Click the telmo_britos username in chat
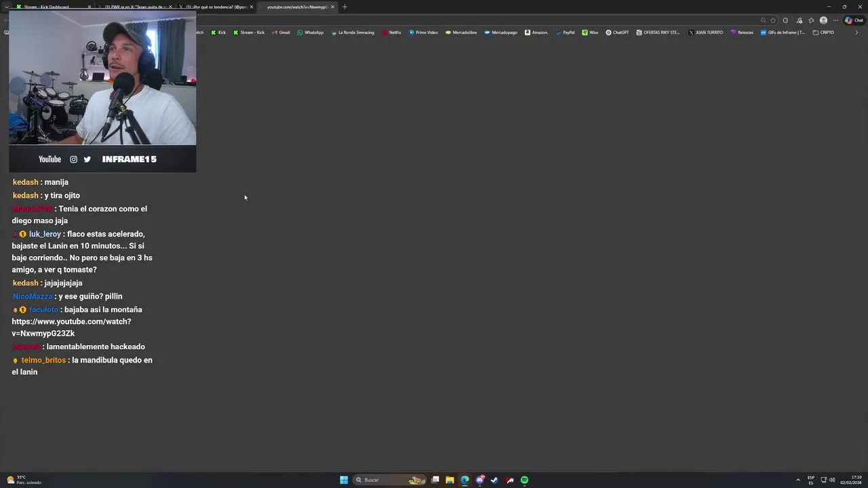This screenshot has width=868, height=488. point(43,361)
